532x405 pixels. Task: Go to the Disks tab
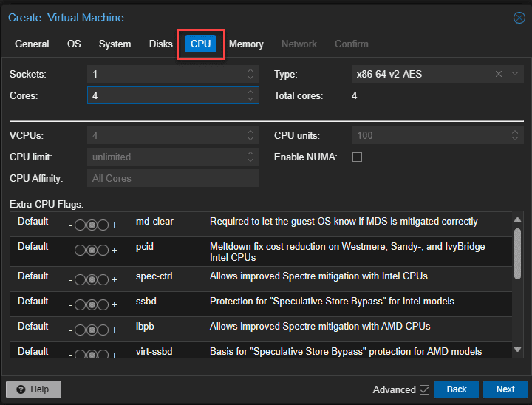(160, 44)
